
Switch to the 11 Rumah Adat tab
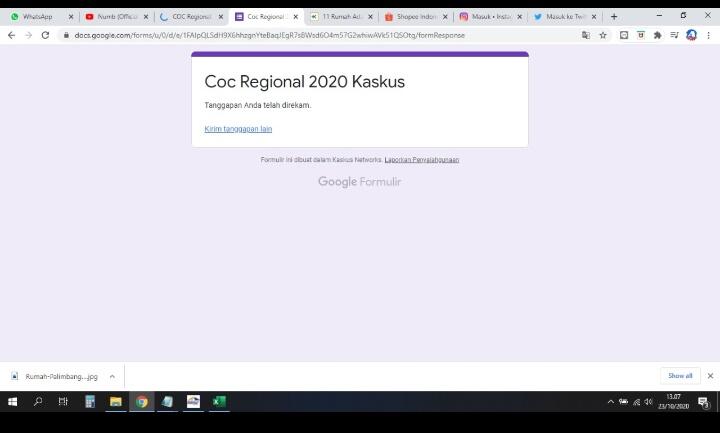click(x=342, y=17)
